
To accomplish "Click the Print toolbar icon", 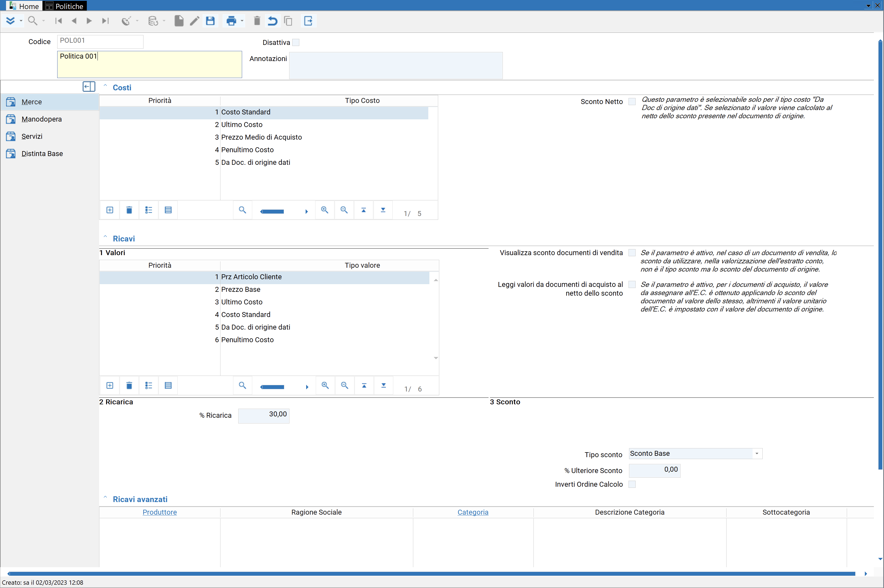I will click(x=231, y=21).
